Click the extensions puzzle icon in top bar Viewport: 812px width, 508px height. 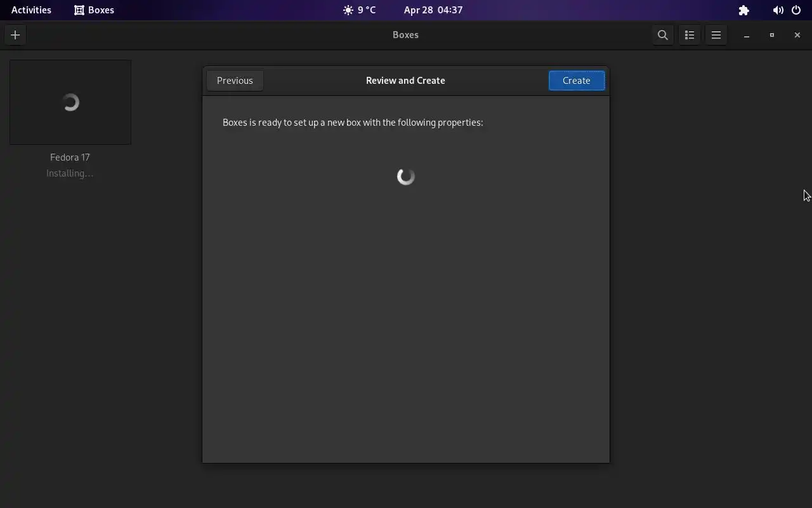743,10
